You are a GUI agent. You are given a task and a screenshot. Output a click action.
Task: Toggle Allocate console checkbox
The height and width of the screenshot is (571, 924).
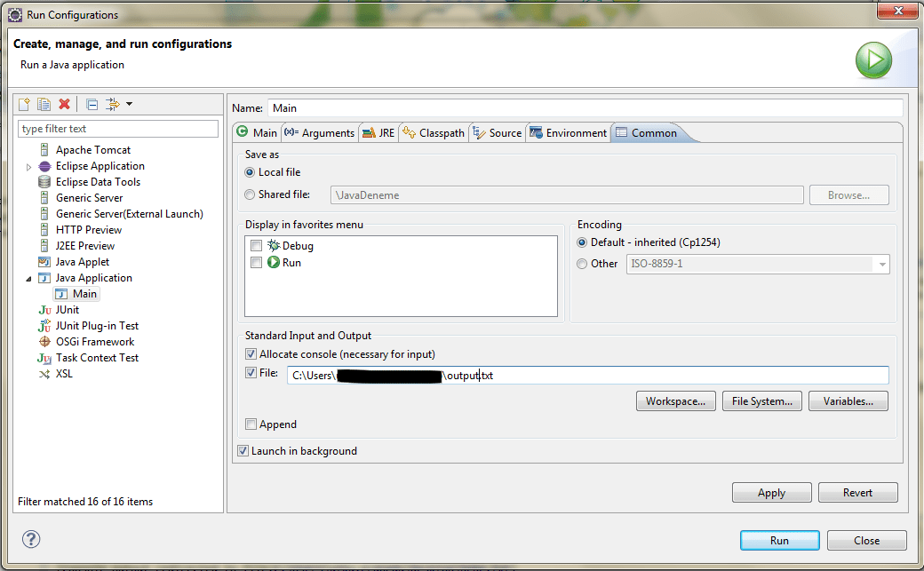coord(251,354)
